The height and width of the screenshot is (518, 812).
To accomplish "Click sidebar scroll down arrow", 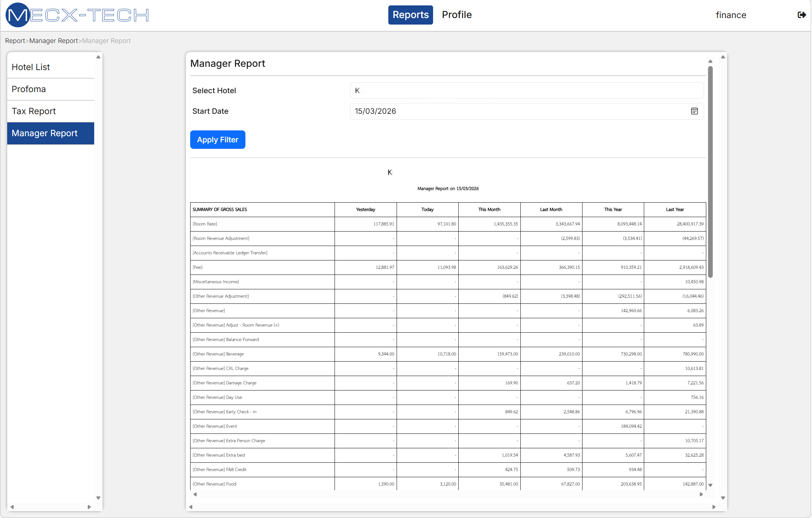I will pos(98,498).
